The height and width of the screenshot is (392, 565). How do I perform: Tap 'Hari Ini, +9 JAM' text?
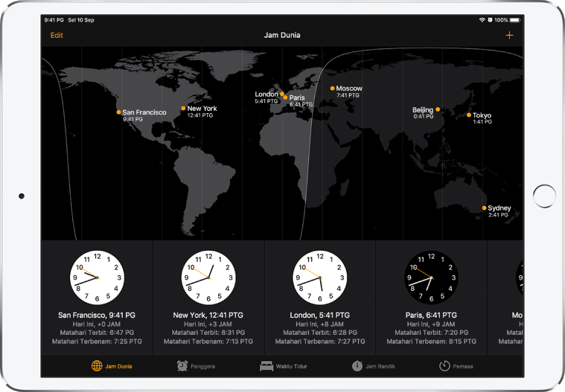pyautogui.click(x=431, y=324)
